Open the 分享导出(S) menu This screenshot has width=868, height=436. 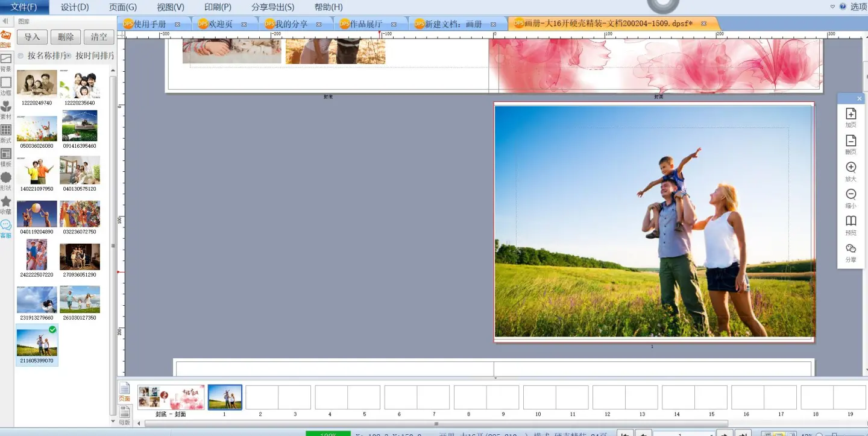point(272,7)
